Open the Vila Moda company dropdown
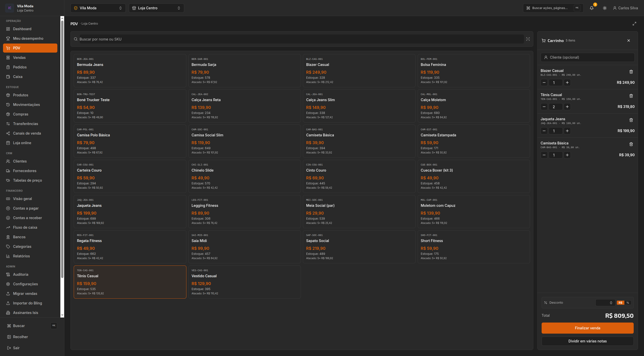Screen dimensions: 644x356 [x=98, y=8]
